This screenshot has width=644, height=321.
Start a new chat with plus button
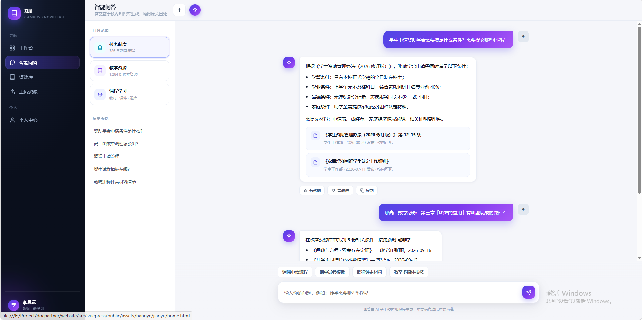[x=179, y=10]
